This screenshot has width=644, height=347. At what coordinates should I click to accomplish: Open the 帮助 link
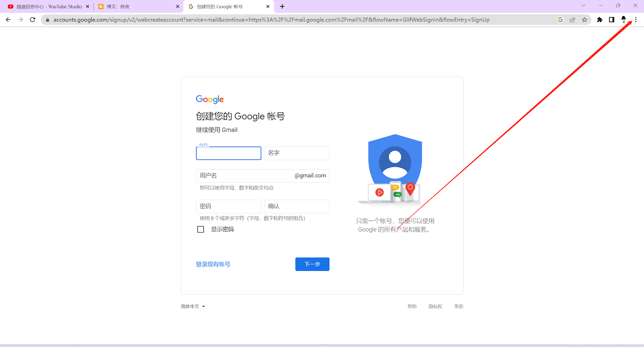click(412, 306)
